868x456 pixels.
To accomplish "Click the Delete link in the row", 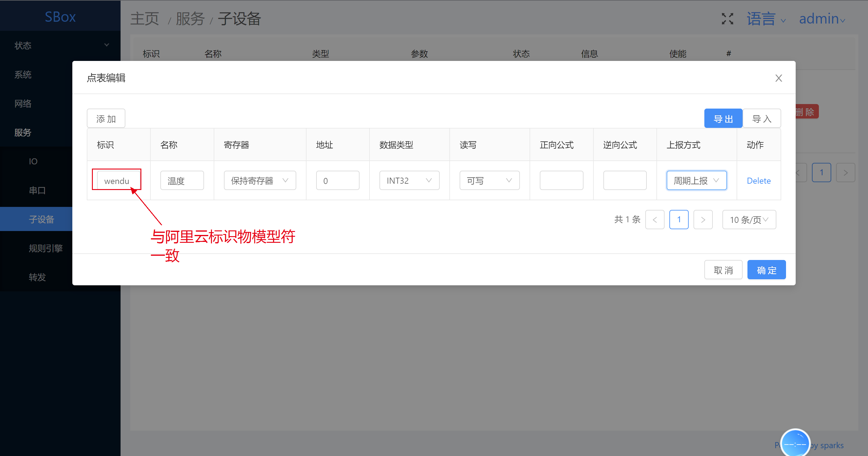I will (x=759, y=181).
